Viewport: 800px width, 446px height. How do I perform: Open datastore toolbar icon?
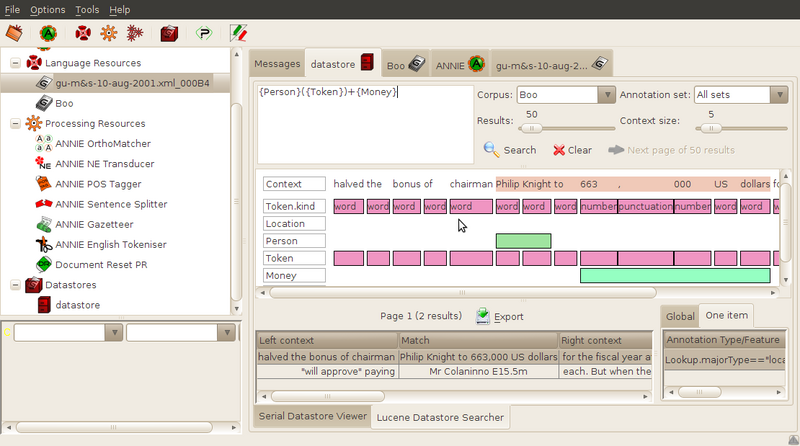(x=169, y=34)
